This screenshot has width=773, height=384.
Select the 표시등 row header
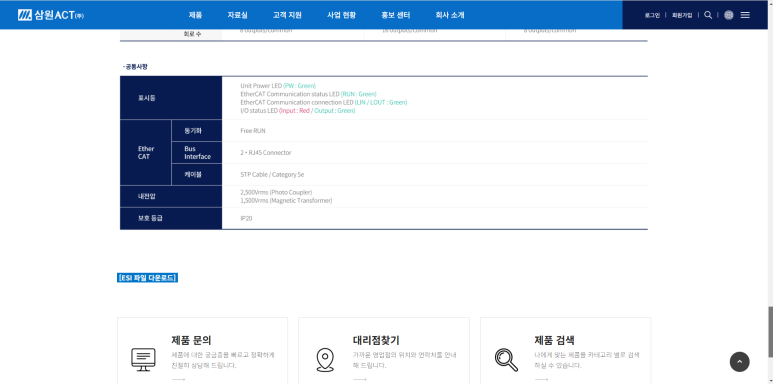click(171, 98)
